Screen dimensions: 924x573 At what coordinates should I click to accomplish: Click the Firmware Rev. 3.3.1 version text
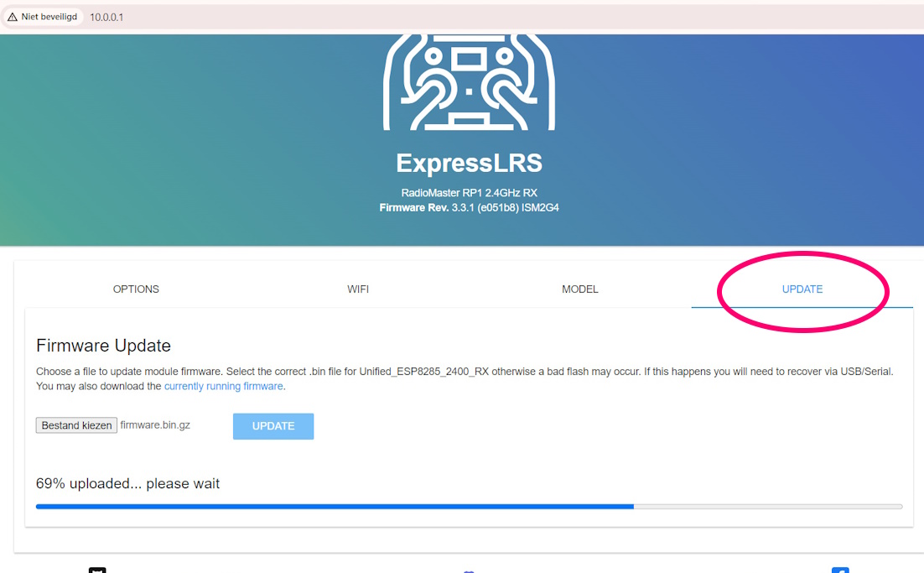pyautogui.click(x=469, y=207)
